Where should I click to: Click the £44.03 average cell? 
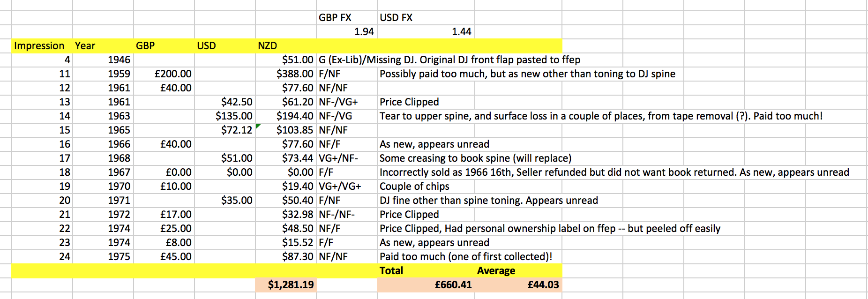click(x=518, y=285)
